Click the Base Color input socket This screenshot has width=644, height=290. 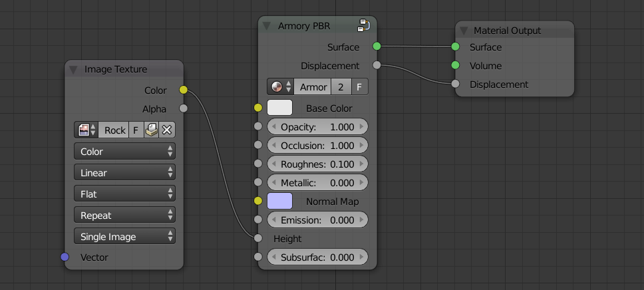pos(258,108)
